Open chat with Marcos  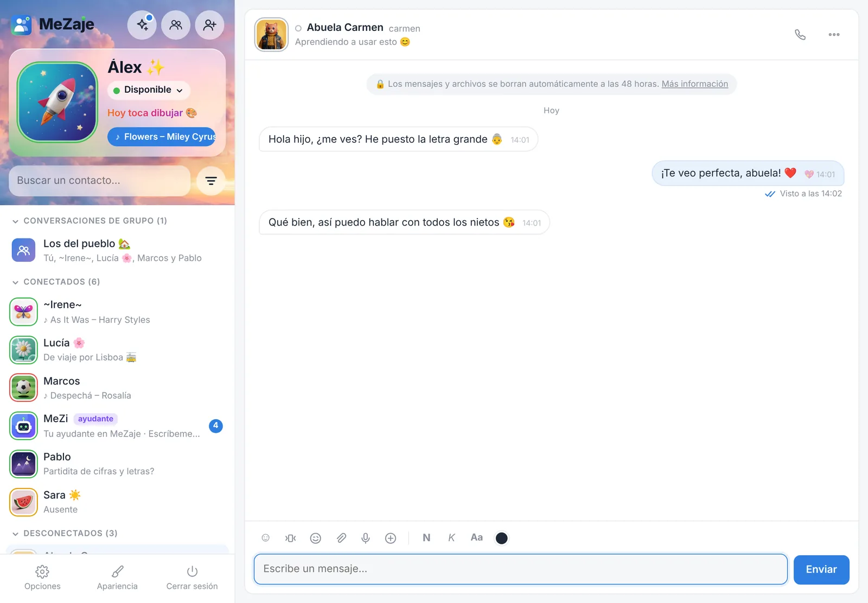(117, 388)
